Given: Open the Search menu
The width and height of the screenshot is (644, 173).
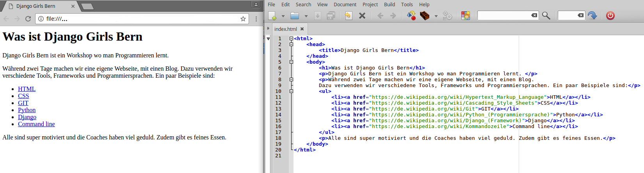Looking at the screenshot, I should (303, 4).
